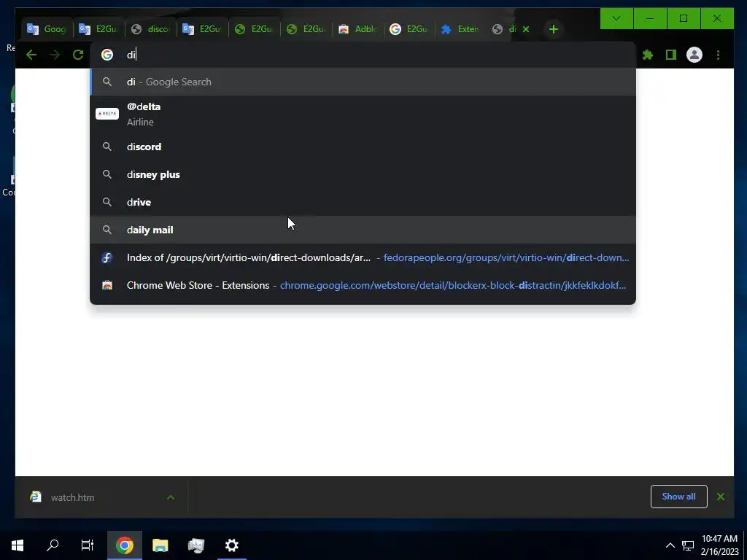Screen dimensions: 747x560
Task: Close the active 'di' tab
Action: (x=526, y=29)
